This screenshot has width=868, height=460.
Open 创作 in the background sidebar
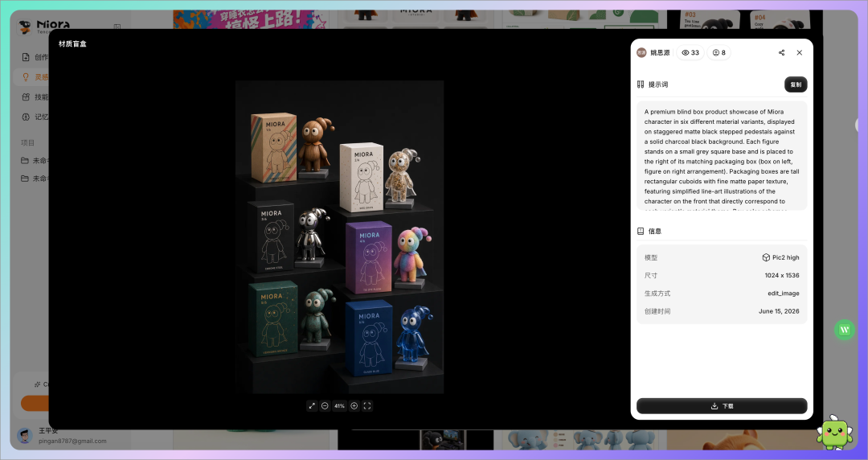(35, 57)
